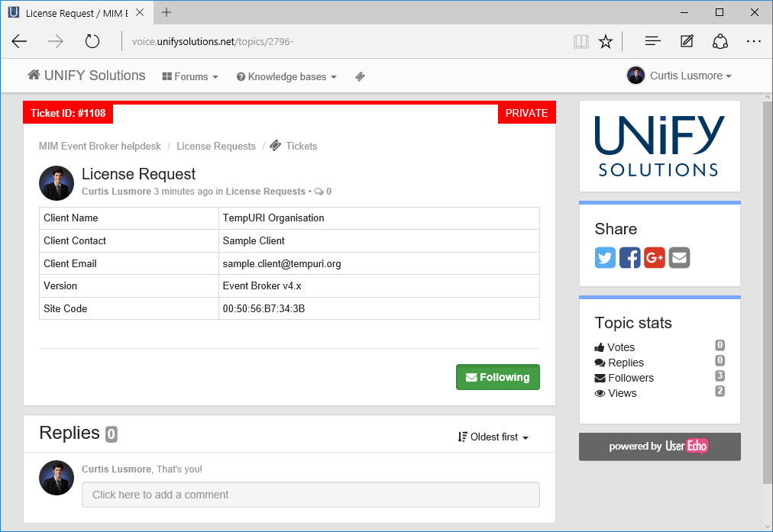Click the Views stat row
773x532 pixels.
(x=660, y=393)
